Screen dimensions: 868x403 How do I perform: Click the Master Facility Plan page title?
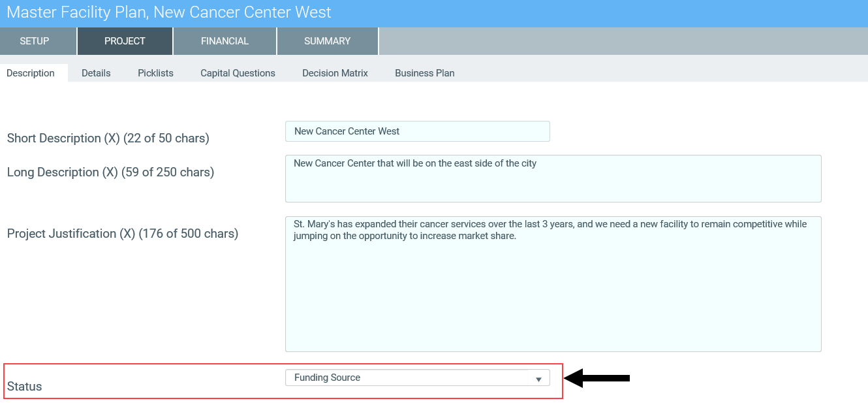tap(168, 12)
